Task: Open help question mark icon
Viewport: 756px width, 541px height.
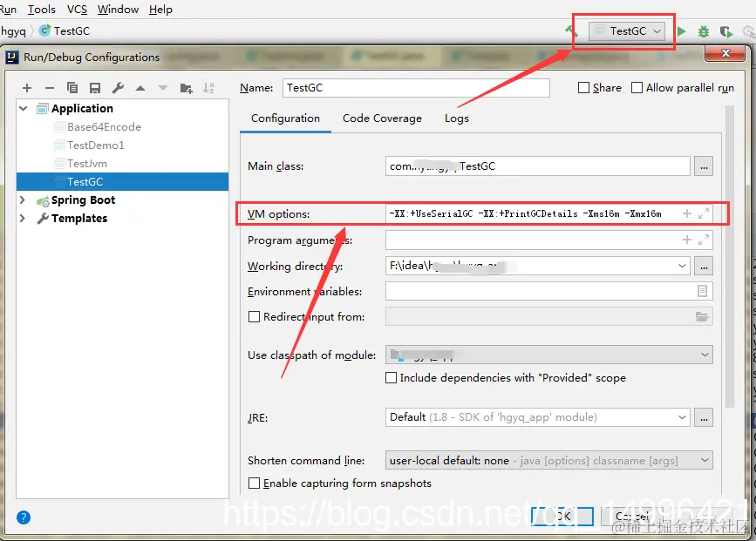Action: click(24, 517)
